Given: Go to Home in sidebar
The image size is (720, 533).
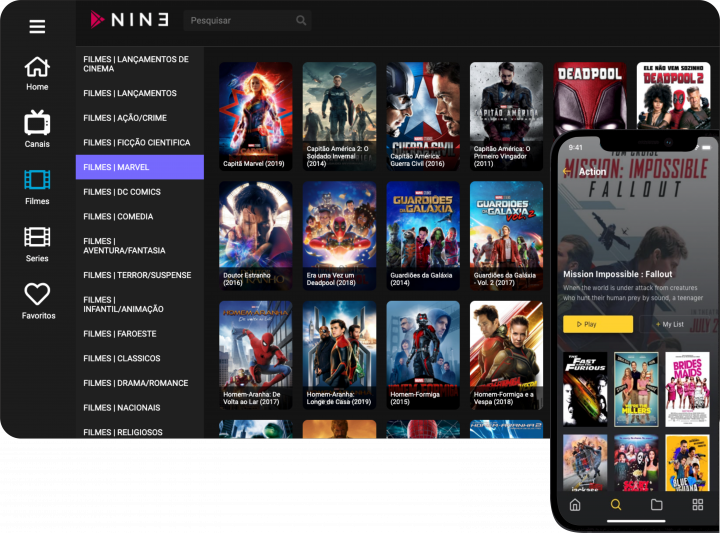Looking at the screenshot, I should 37,73.
